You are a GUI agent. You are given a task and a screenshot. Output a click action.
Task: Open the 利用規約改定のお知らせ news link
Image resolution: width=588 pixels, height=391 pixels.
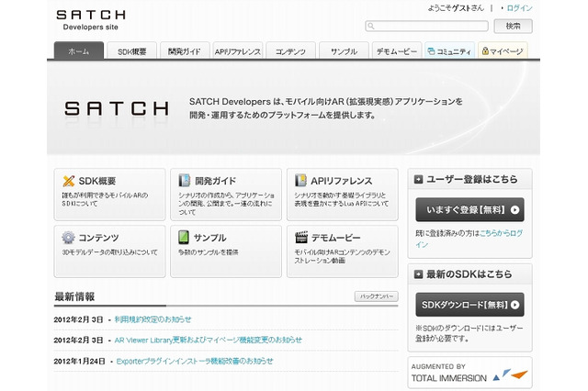click(x=153, y=318)
